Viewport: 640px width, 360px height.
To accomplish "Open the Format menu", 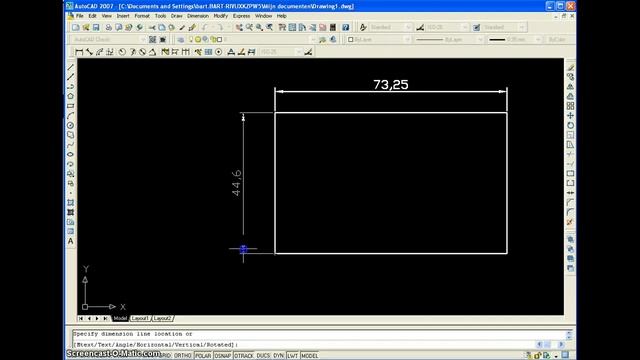I will pyautogui.click(x=142, y=16).
